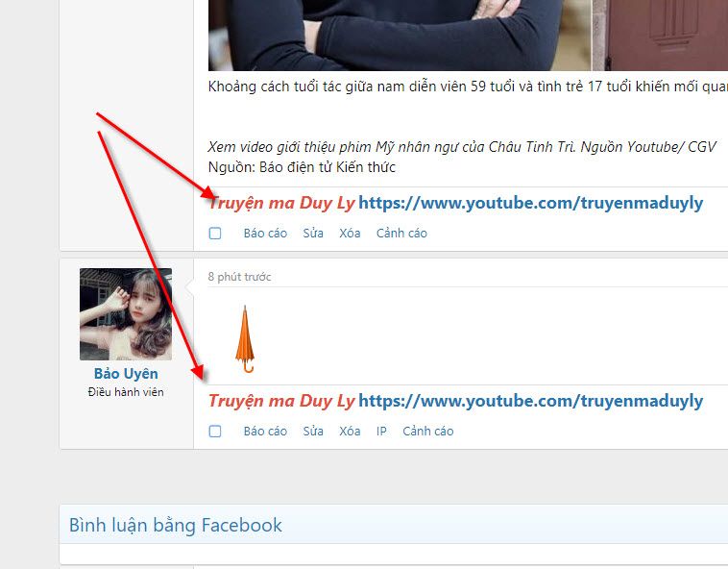Warn the article post author via 'Cảnh cáo'
728x569 pixels.
point(401,234)
